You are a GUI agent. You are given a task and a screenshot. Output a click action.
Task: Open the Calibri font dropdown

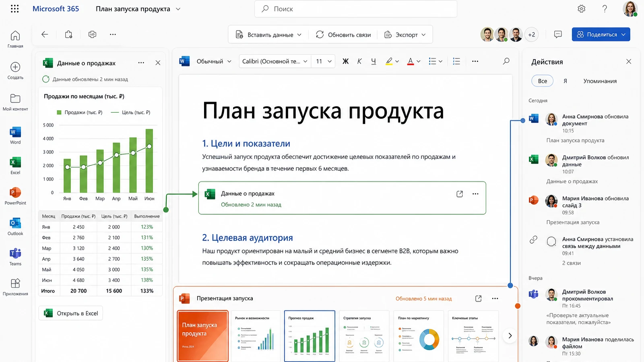275,61
